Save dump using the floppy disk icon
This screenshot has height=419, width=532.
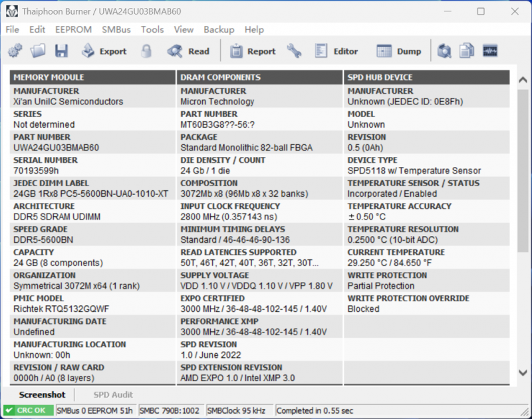[61, 51]
